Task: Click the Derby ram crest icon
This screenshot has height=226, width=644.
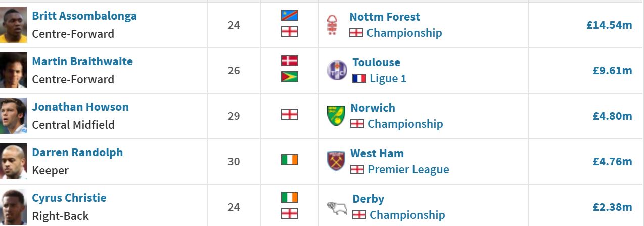Action: tap(337, 207)
